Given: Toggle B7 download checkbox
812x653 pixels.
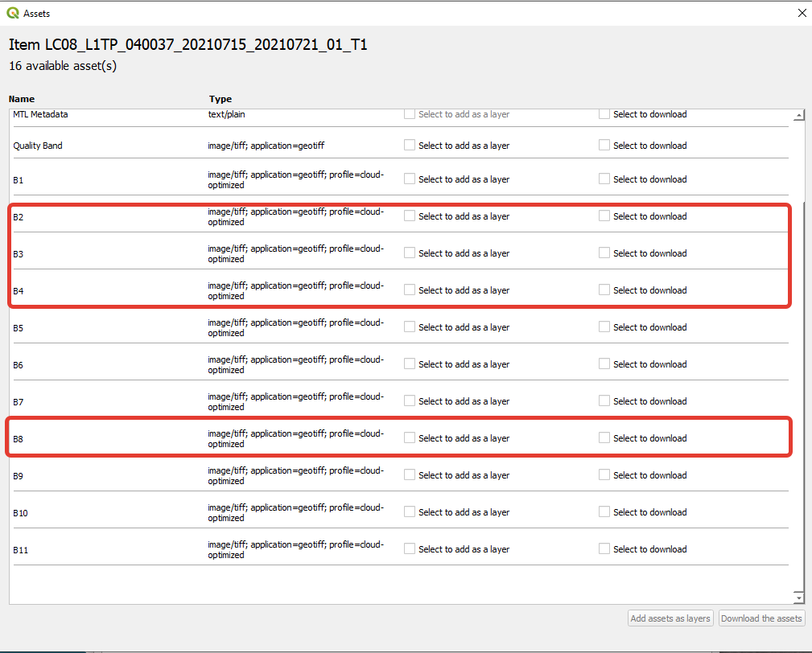Looking at the screenshot, I should click(x=604, y=401).
